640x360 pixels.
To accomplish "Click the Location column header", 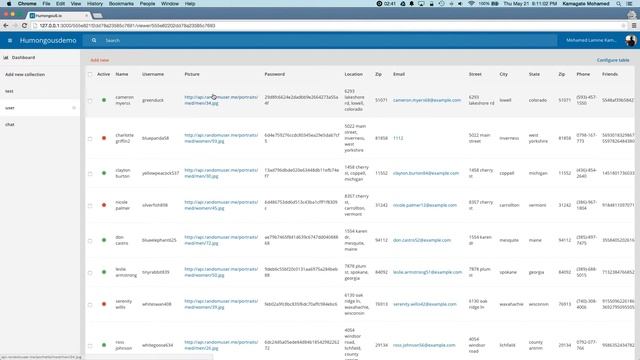I will coord(353,74).
